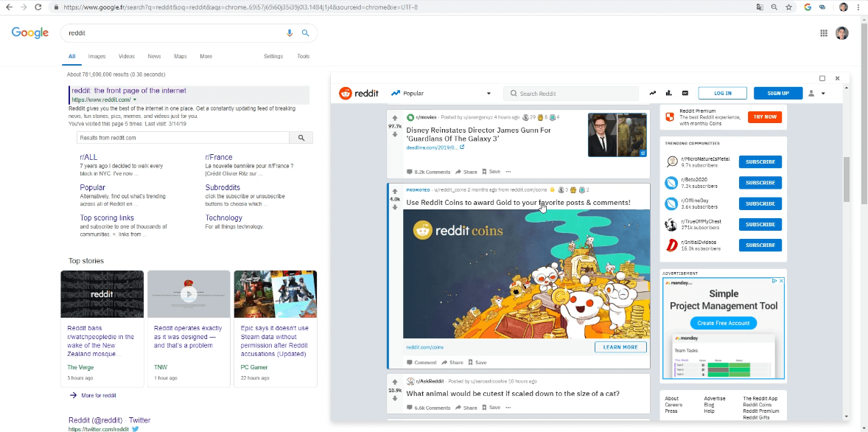Focus the 'Results from reddit.com' search box
868x432 pixels.
tap(183, 138)
